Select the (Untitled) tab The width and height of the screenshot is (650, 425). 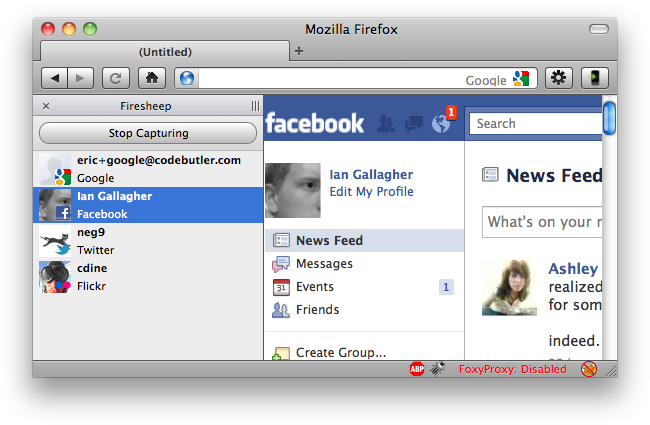(x=165, y=51)
